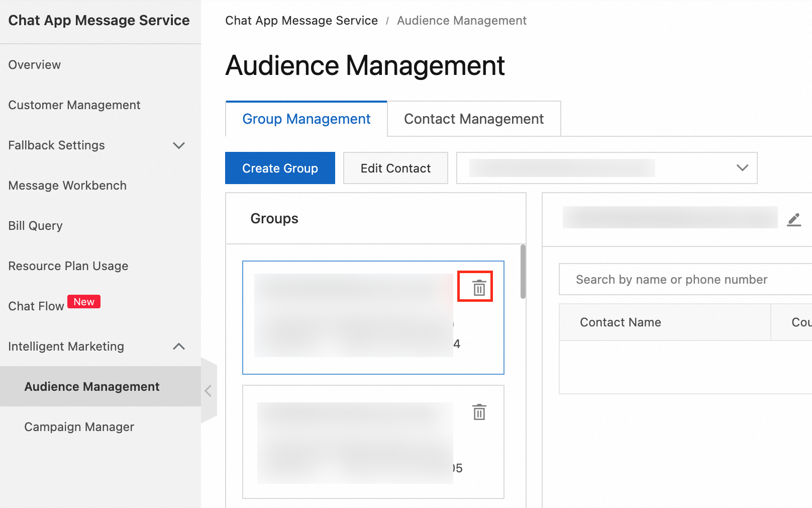Viewport: 812px width, 508px height.
Task: Open Campaign Manager in sidebar
Action: [79, 427]
